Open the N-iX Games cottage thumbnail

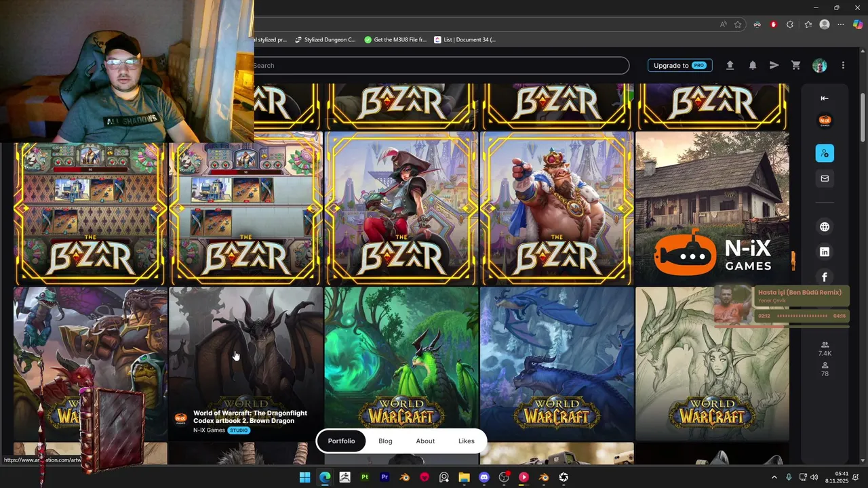click(712, 208)
